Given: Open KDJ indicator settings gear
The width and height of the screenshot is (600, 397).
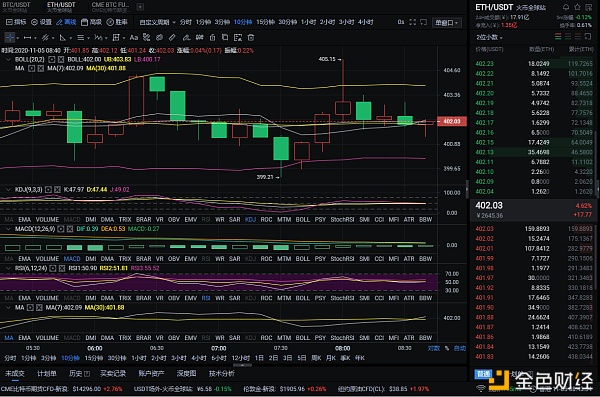Looking at the screenshot, I should [48, 190].
